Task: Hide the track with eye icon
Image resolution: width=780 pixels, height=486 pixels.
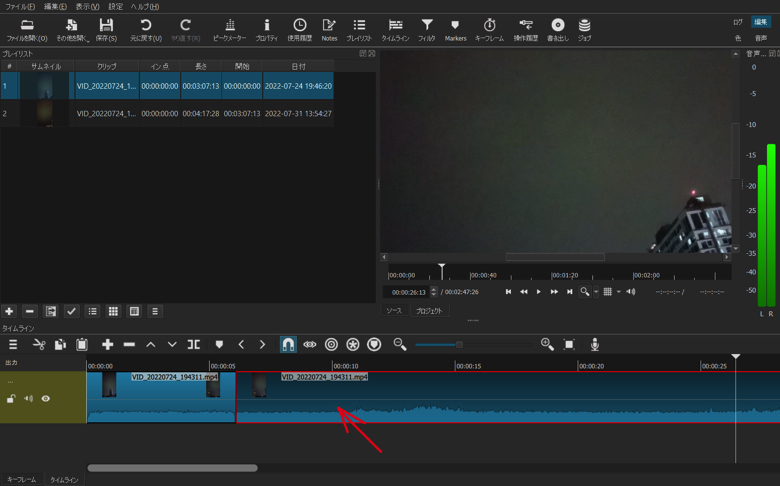Action: click(46, 398)
